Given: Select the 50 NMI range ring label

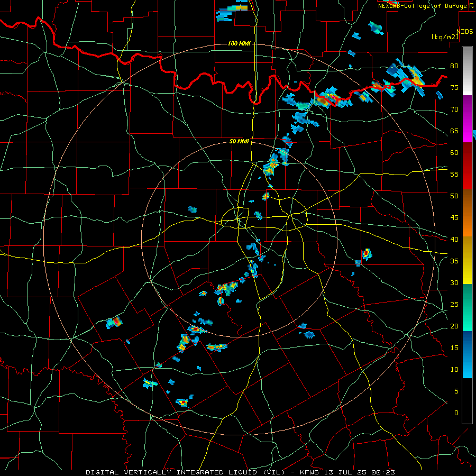Looking at the screenshot, I should point(239,141).
